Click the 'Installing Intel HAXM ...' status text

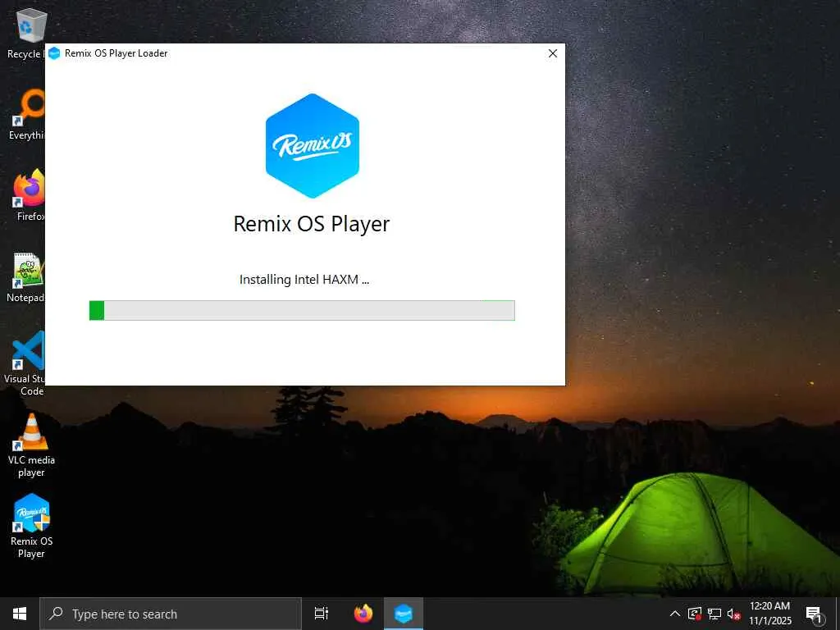point(304,280)
